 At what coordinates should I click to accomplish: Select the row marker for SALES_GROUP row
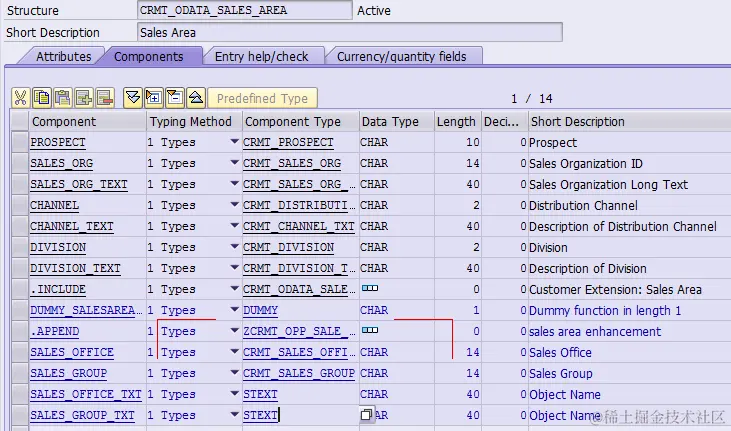pos(20,373)
